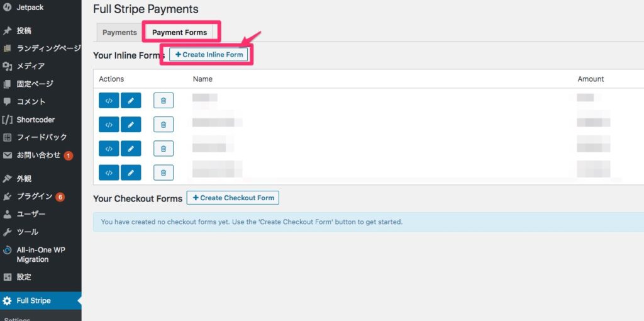Open ユーザー menu item
Image resolution: width=644 pixels, height=321 pixels.
click(31, 214)
